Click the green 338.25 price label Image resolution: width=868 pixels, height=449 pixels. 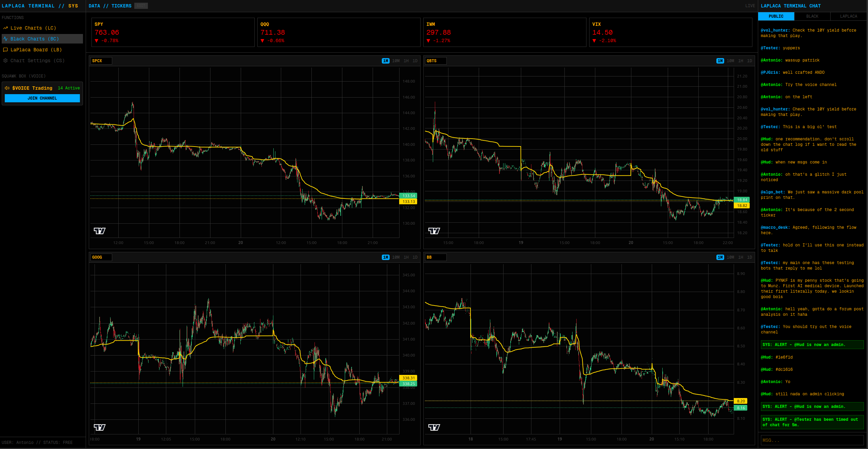(x=408, y=384)
